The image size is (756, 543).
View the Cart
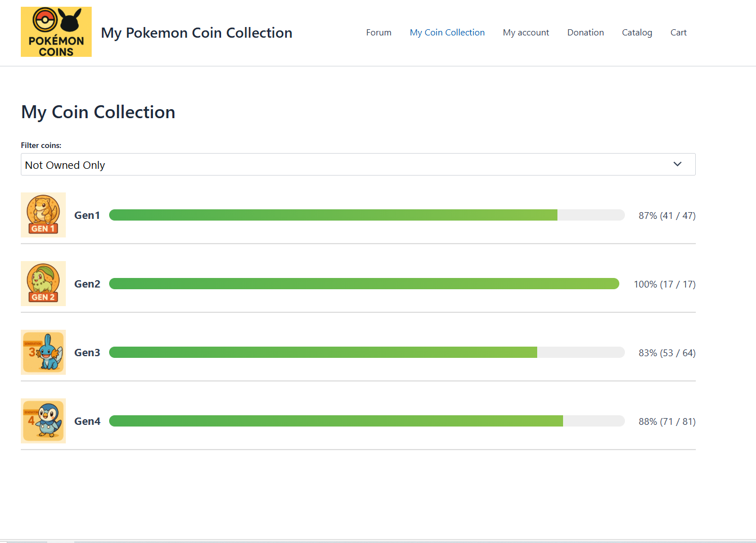pos(678,33)
